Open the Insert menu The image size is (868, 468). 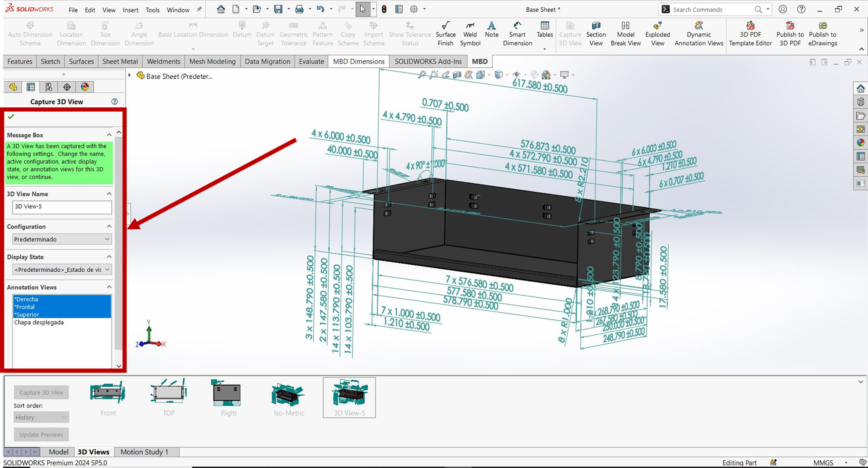click(130, 10)
